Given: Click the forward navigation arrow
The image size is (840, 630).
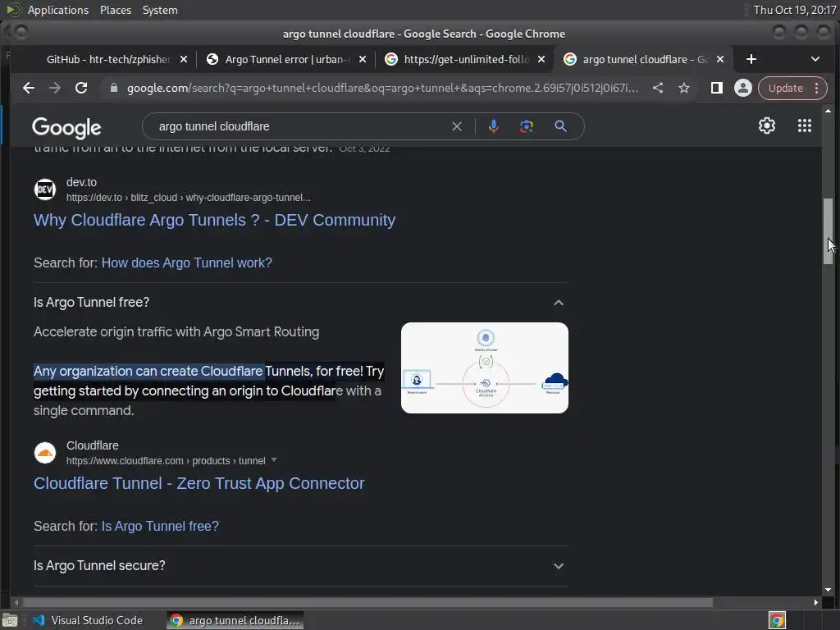Looking at the screenshot, I should point(55,88).
